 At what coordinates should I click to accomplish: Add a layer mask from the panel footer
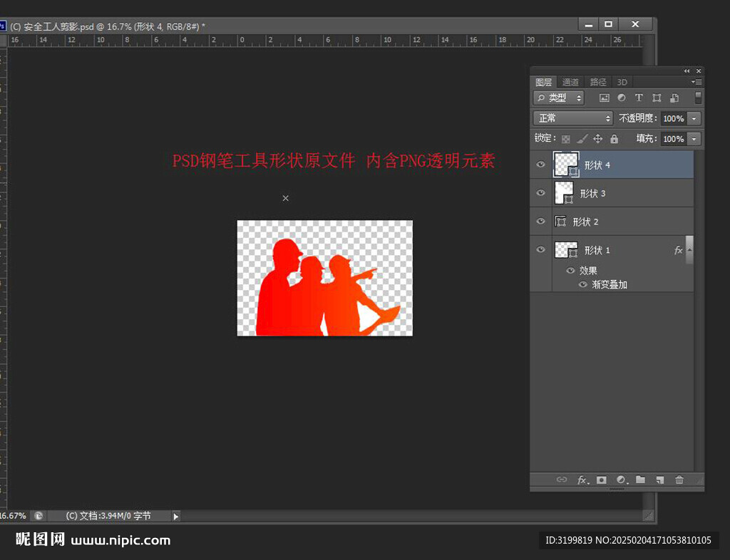pos(601,480)
